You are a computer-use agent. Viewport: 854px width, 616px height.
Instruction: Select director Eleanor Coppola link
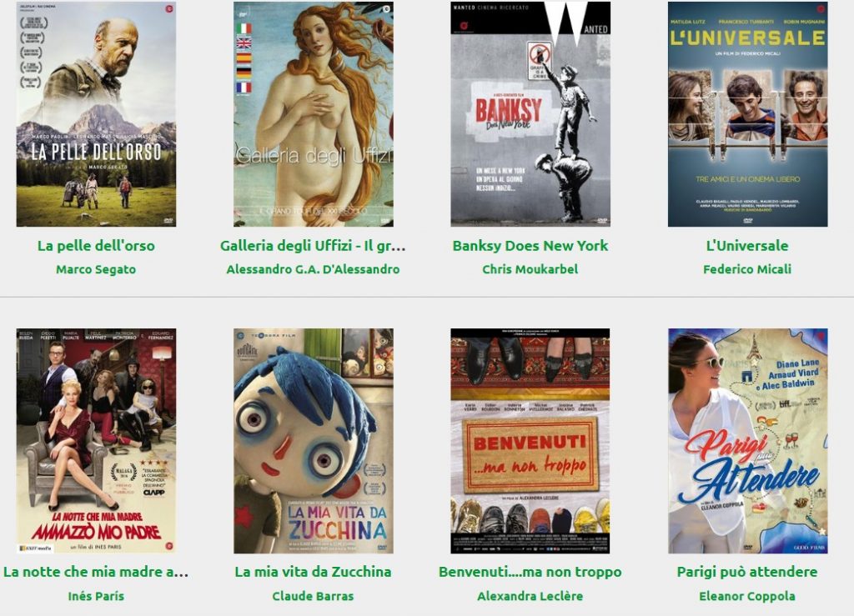[x=747, y=596]
